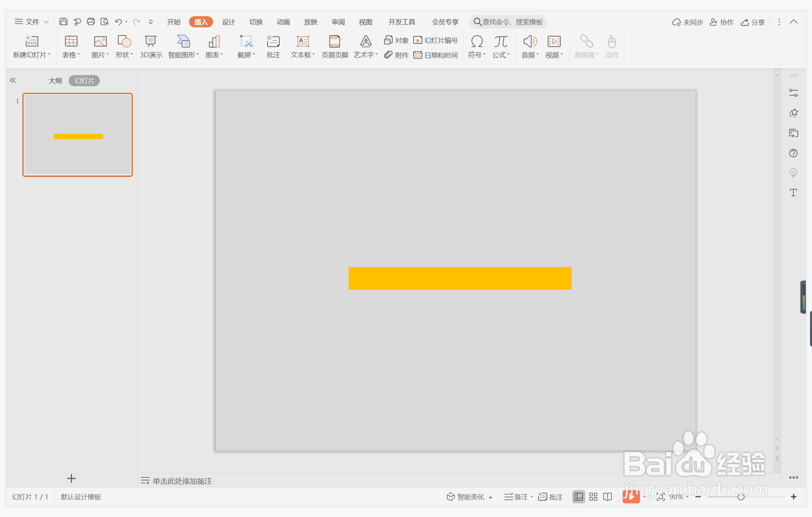Switch to slide sorter grid view
812x517 pixels.
point(593,497)
